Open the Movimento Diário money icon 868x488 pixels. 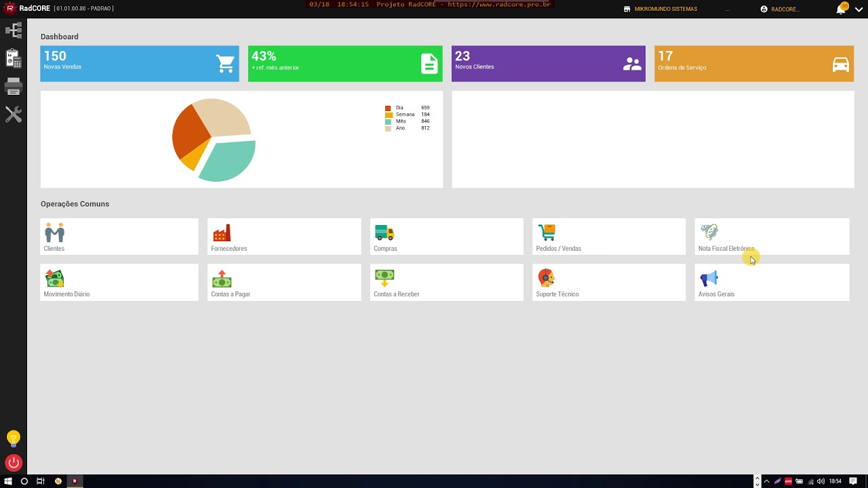(54, 279)
